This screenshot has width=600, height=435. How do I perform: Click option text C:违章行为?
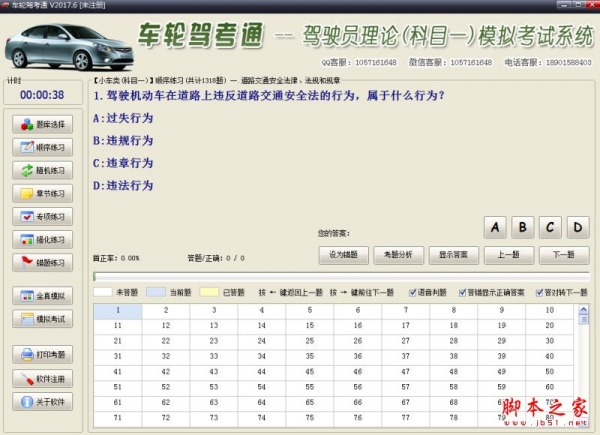(123, 163)
